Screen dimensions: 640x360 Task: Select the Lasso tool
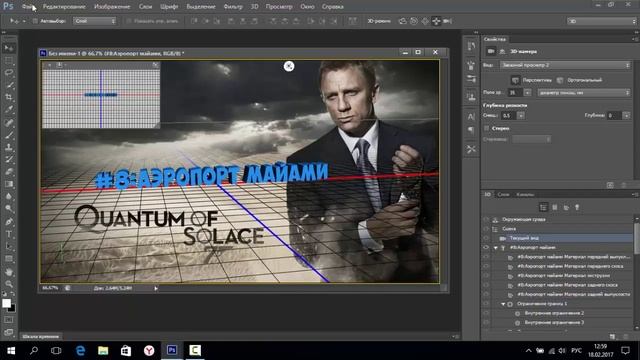click(x=9, y=73)
